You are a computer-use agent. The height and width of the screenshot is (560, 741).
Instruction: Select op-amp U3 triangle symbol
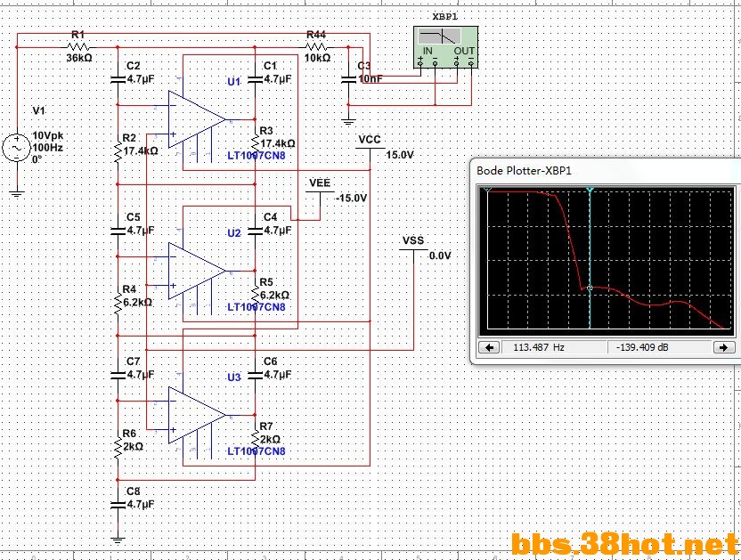click(x=197, y=415)
